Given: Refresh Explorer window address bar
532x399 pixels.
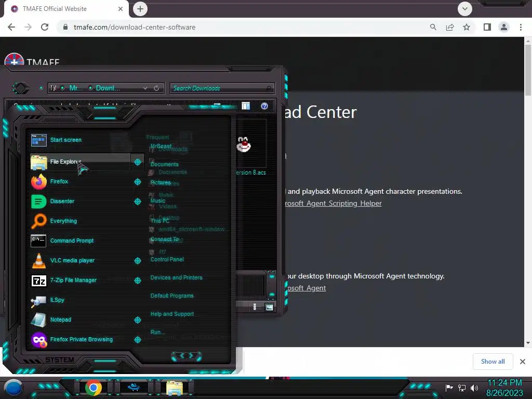Looking at the screenshot, I should point(156,88).
